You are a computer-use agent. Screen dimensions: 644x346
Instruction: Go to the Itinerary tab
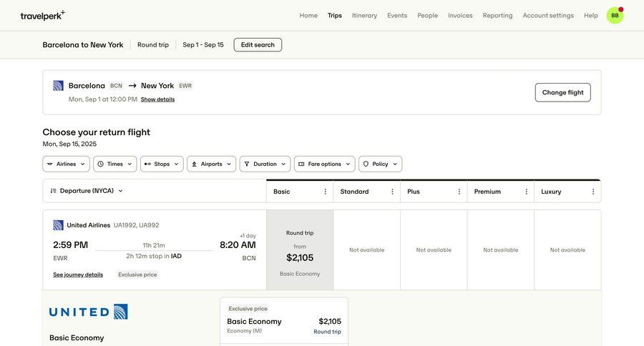pos(364,15)
